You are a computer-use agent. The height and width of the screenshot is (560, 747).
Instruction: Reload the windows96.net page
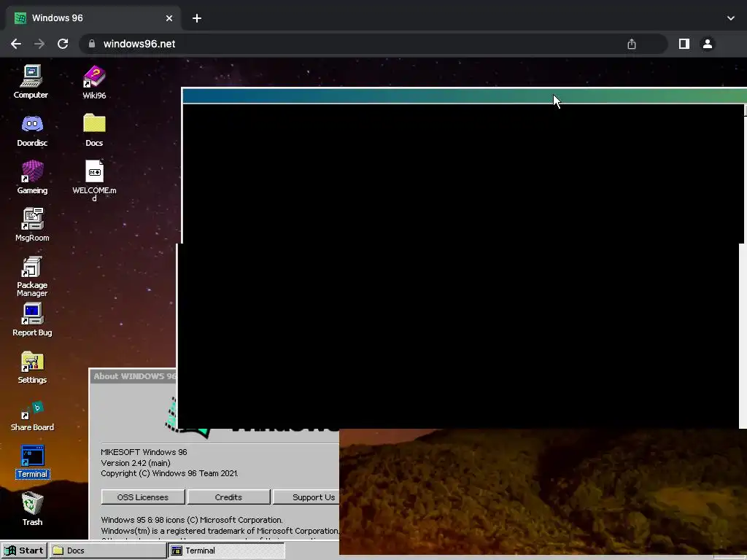63,44
